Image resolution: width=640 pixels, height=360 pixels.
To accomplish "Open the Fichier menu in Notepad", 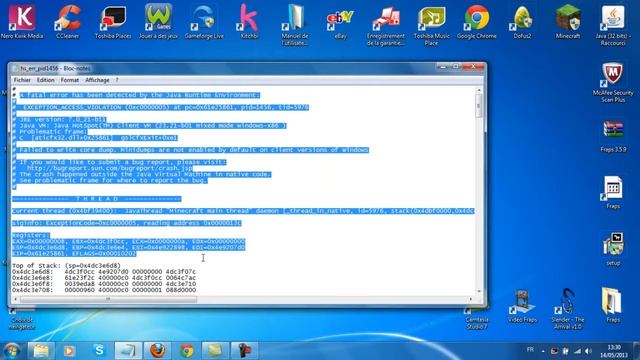I will pyautogui.click(x=22, y=80).
